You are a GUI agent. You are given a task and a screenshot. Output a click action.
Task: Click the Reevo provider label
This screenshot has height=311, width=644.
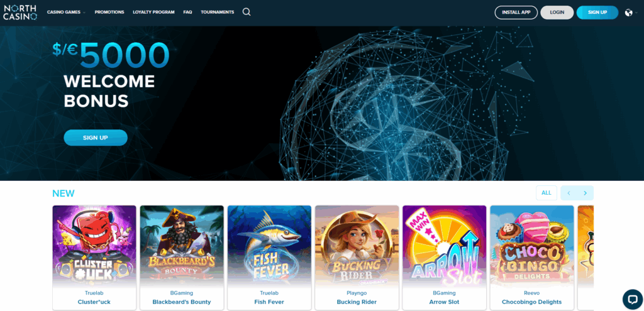[x=531, y=293]
